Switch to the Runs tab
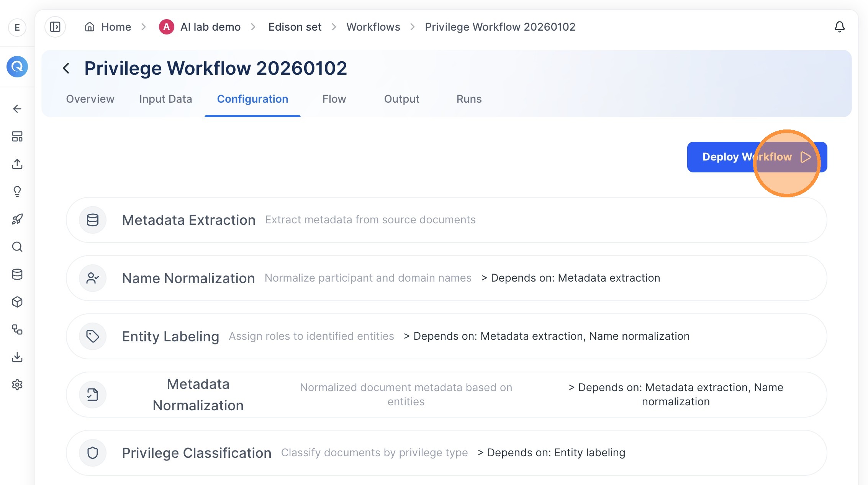Viewport: 868px width, 485px height. [469, 99]
